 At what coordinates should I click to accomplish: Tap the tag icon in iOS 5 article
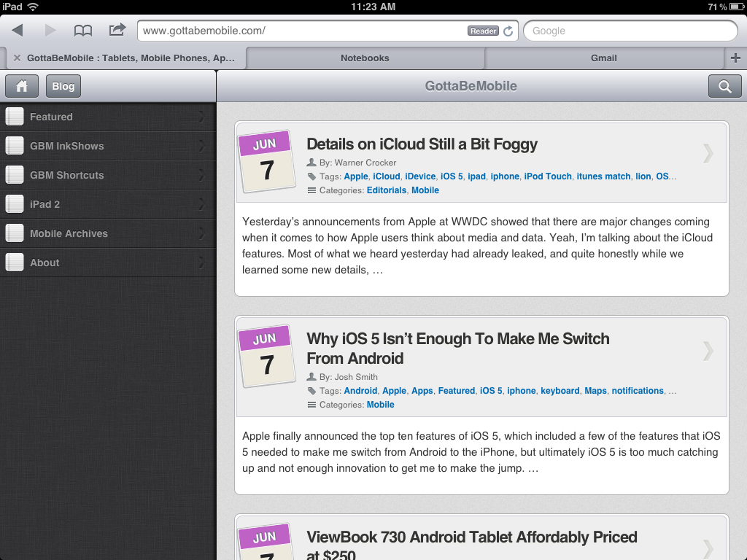311,391
